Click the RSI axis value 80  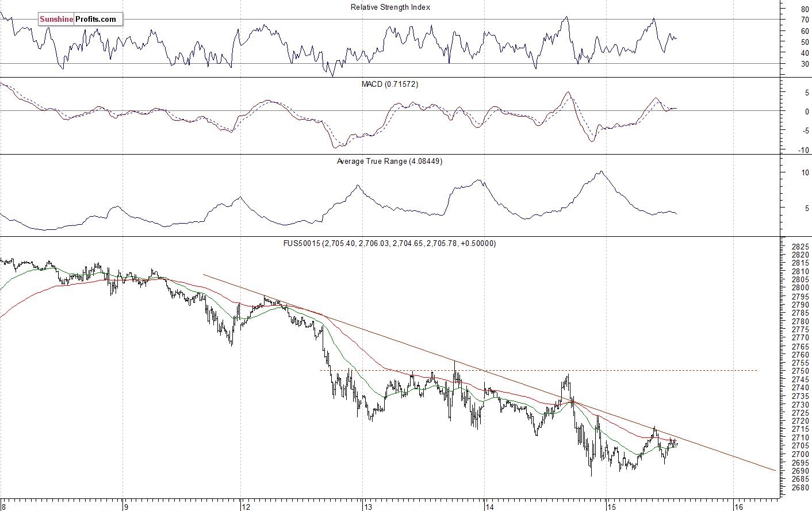805,10
